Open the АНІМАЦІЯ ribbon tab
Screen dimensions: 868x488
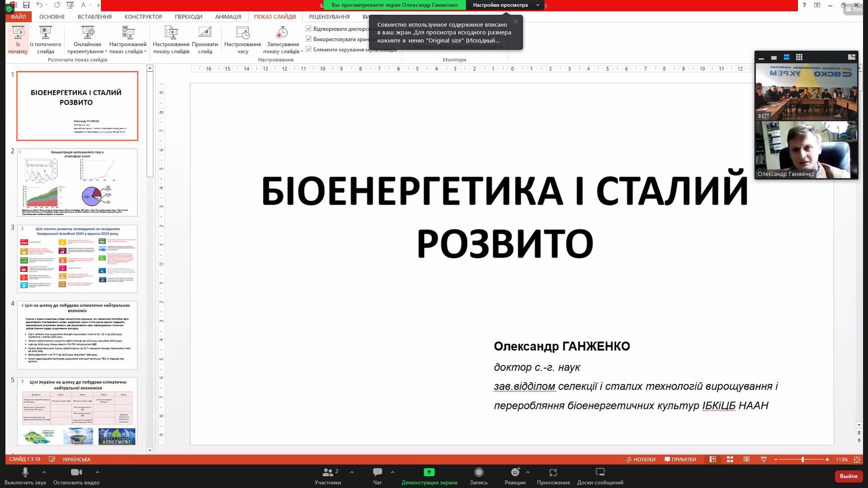[228, 17]
